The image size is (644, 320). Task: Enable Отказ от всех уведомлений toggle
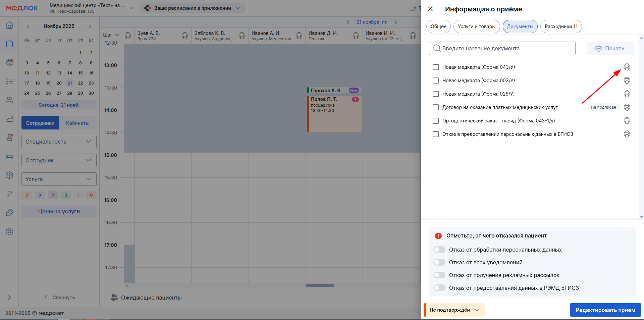(439, 262)
